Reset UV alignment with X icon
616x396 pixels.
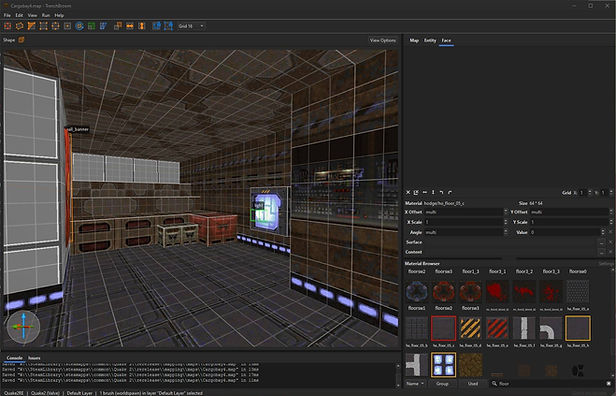(x=408, y=192)
